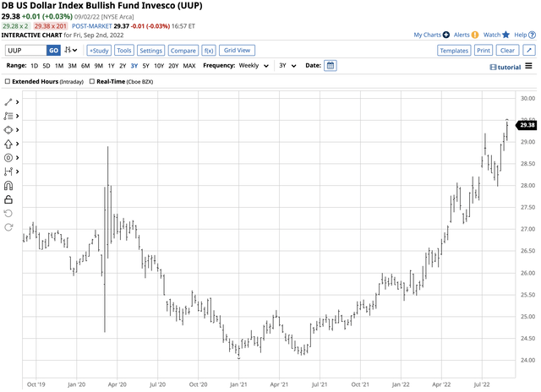Screen dimensions: 541x392
Task: Click into the UUP symbol input field
Action: click(26, 51)
